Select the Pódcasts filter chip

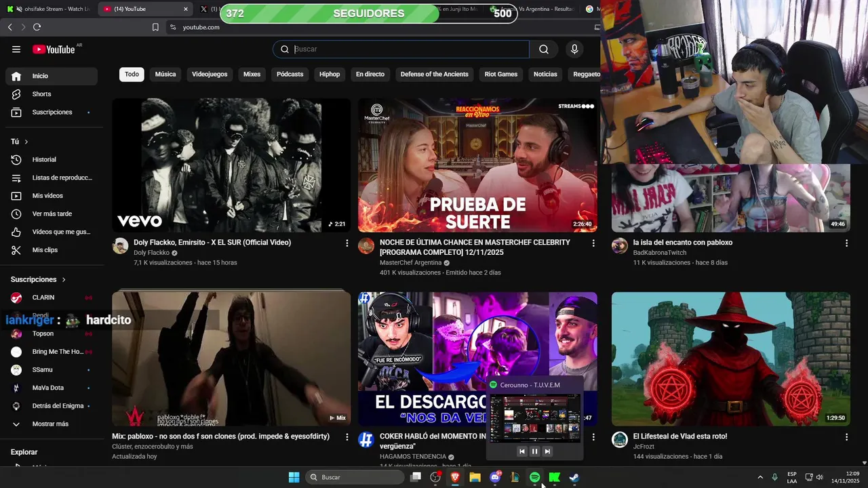290,75
